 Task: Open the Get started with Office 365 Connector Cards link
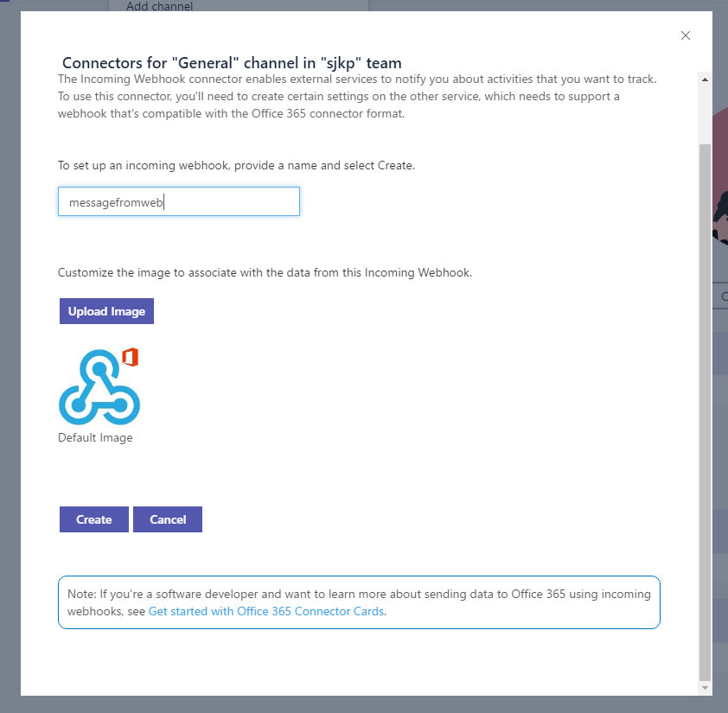266,611
